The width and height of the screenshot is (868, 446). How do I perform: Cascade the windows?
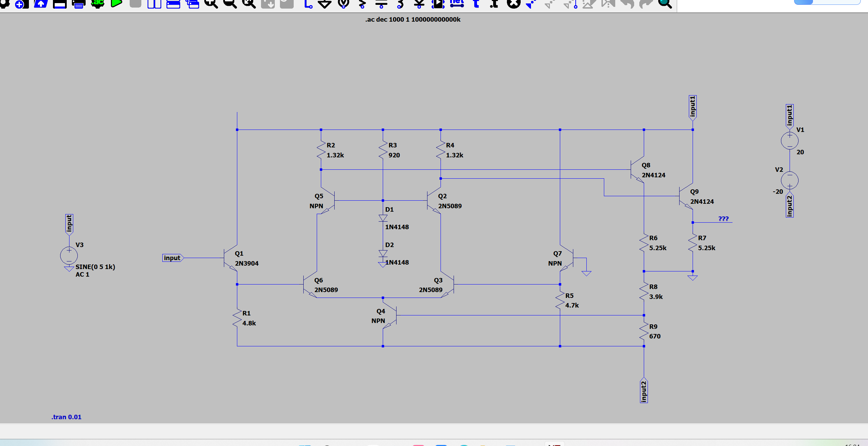point(192,3)
